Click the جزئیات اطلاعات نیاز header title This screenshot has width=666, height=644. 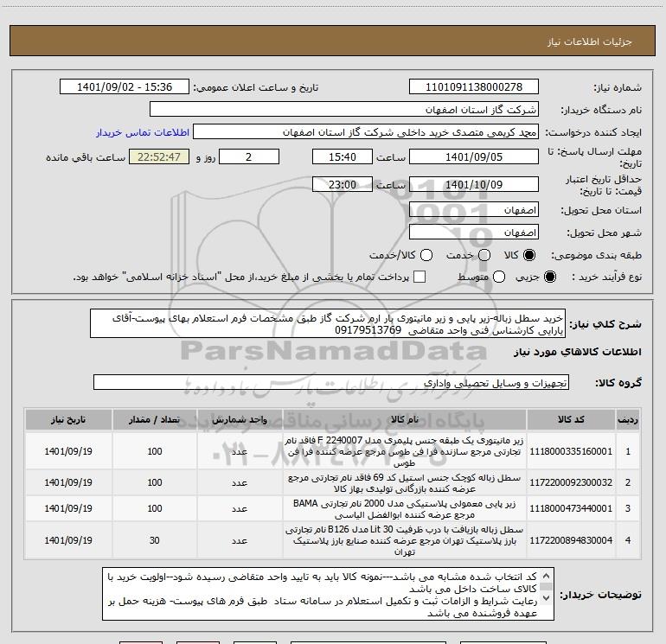pos(590,41)
